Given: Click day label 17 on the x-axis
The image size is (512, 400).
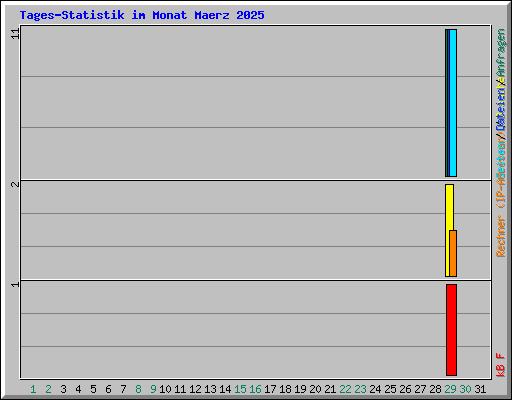Looking at the screenshot, I should coord(270,389).
